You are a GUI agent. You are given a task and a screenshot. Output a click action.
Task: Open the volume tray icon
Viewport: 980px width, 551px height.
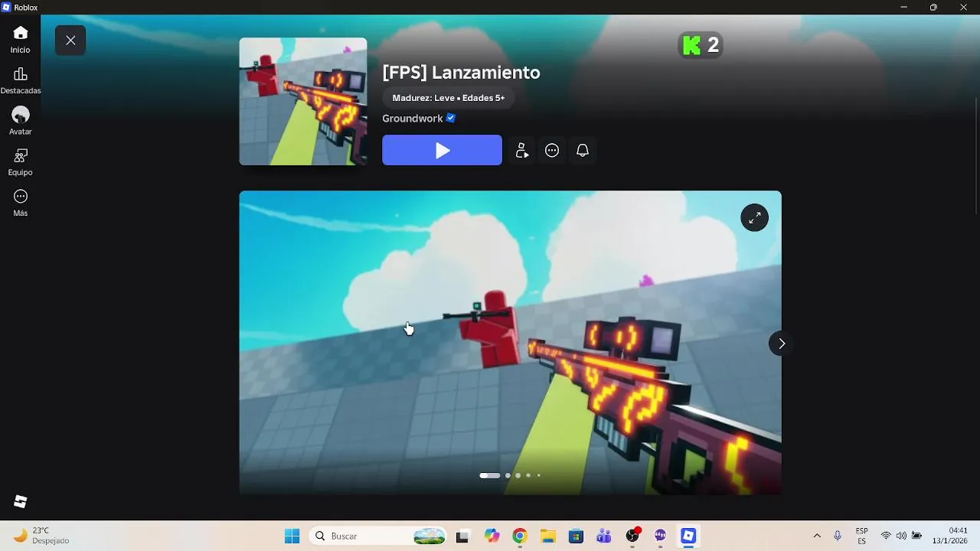pyautogui.click(x=901, y=536)
